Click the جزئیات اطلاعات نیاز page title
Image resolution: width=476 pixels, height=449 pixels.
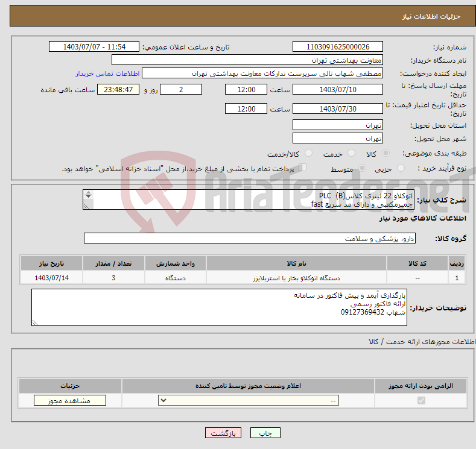point(431,16)
